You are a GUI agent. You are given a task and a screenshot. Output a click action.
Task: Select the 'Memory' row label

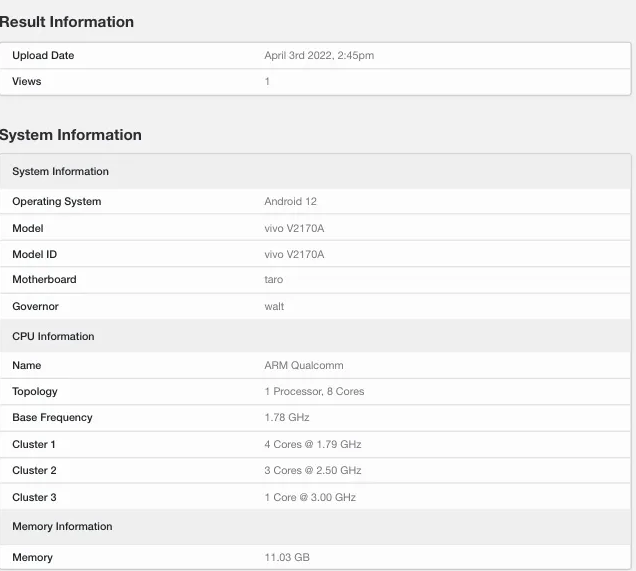[32, 557]
